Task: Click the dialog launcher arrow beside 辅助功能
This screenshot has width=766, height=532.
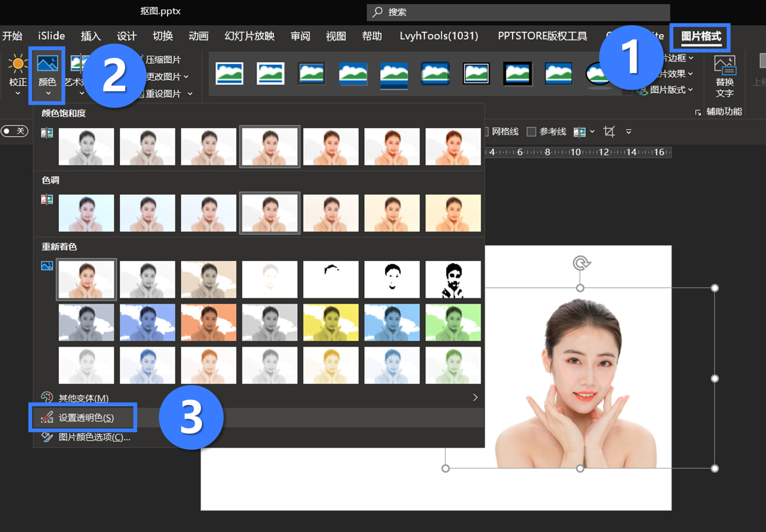Action: 698,112
